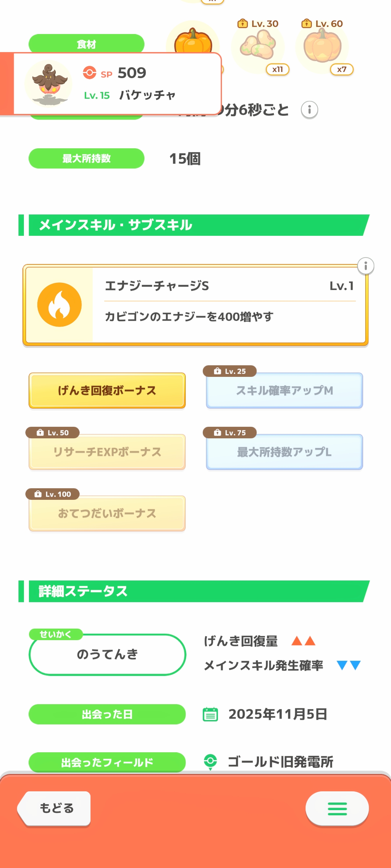Open the hamburger menu button
This screenshot has height=868, width=391.
tap(337, 809)
